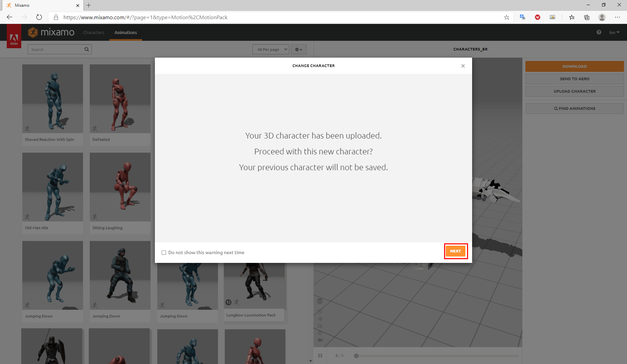
Task: Click the picture extension icon in toolbar
Action: [552, 17]
